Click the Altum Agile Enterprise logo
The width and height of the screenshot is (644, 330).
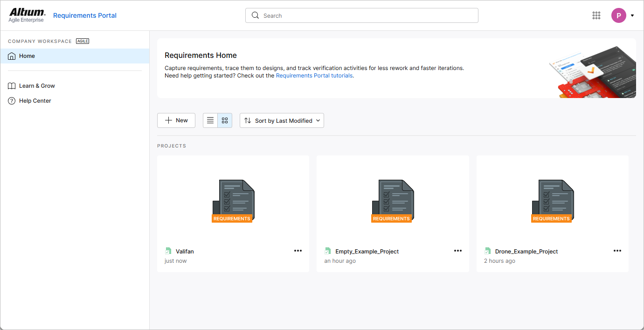click(27, 15)
